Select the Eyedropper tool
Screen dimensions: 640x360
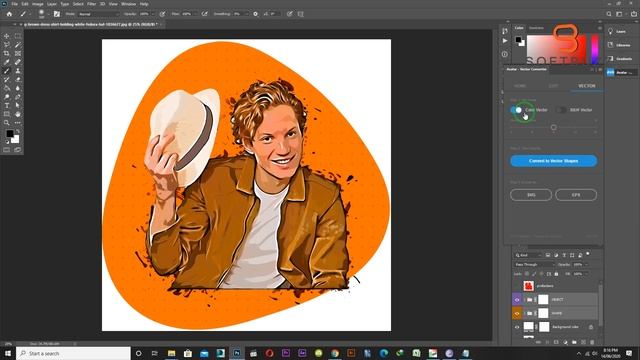7,62
